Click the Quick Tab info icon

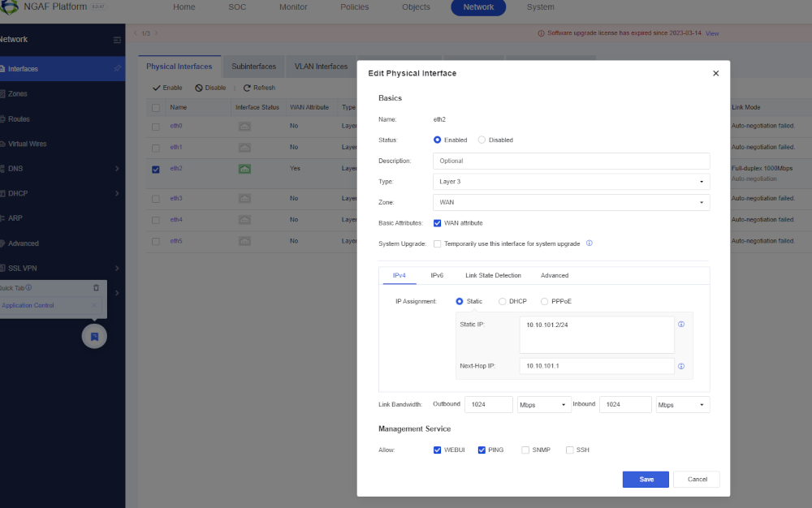pos(28,287)
